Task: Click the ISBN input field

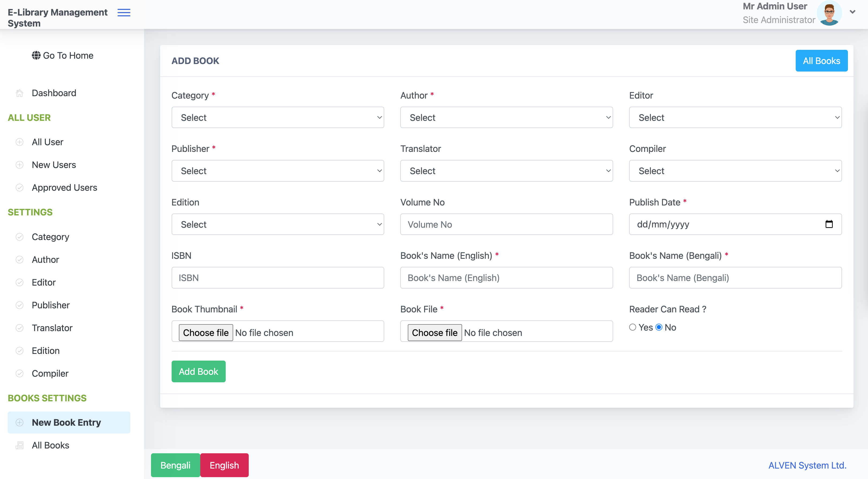Action: pyautogui.click(x=278, y=278)
